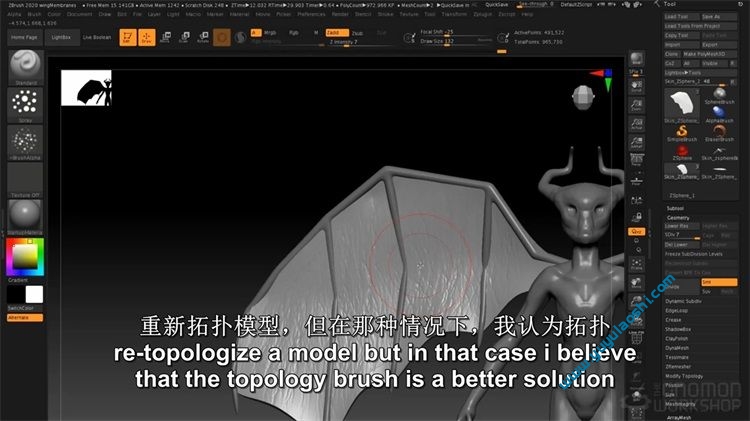Select the Move transform icon in top shelf
750x421 pixels.
coord(165,37)
